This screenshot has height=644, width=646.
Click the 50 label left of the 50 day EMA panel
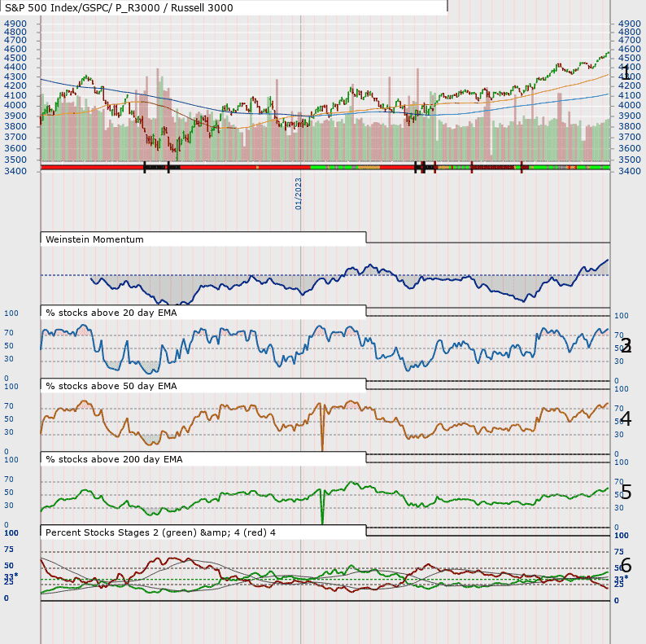[9, 419]
